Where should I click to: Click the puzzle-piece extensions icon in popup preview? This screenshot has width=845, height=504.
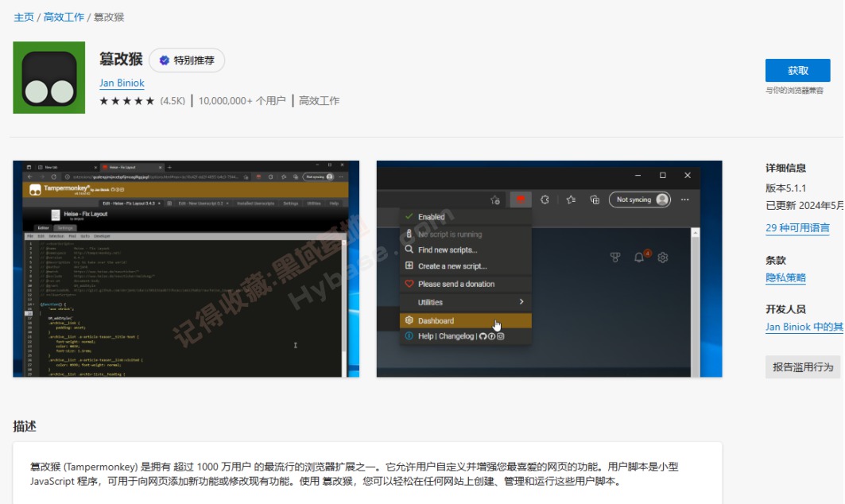[545, 200]
